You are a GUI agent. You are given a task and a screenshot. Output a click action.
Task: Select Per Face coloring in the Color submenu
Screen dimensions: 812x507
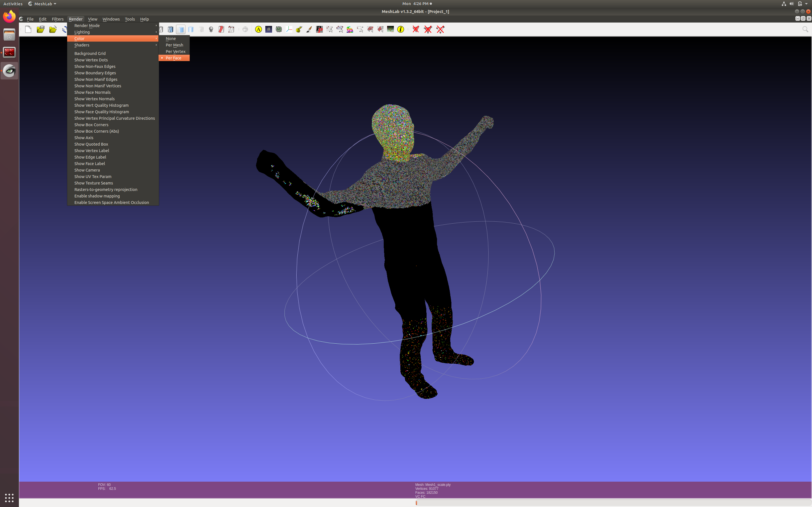click(x=174, y=58)
